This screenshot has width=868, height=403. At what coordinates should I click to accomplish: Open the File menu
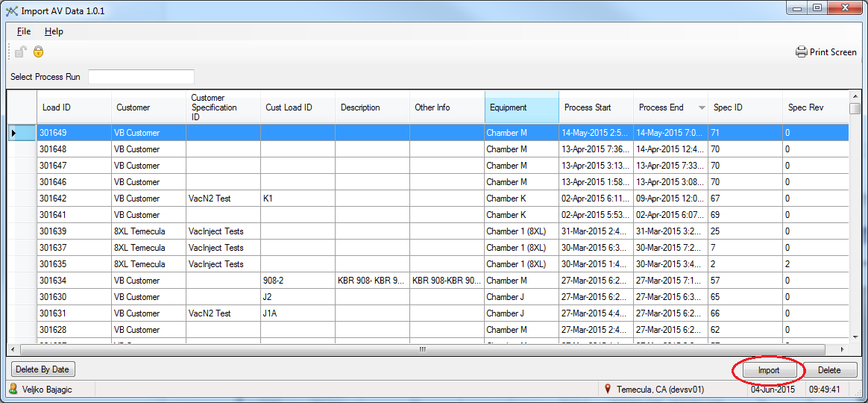[x=24, y=31]
